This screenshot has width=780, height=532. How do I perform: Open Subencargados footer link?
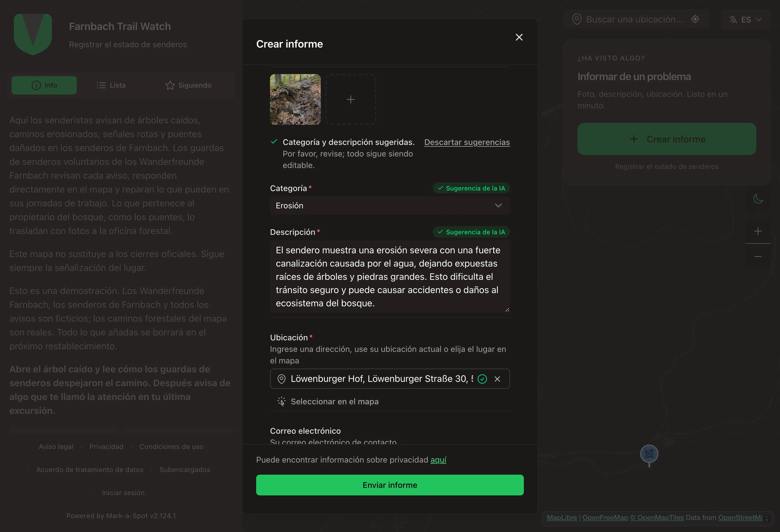pyautogui.click(x=185, y=470)
